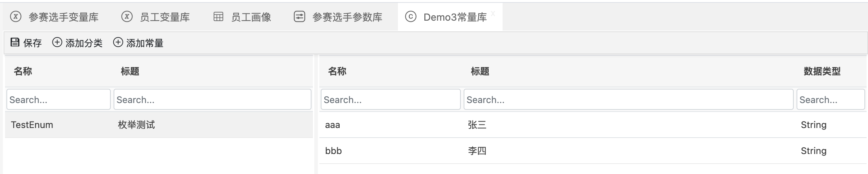The width and height of the screenshot is (868, 174).
Task: Click the Demo3常量库 tab constant icon
Action: [x=411, y=17]
